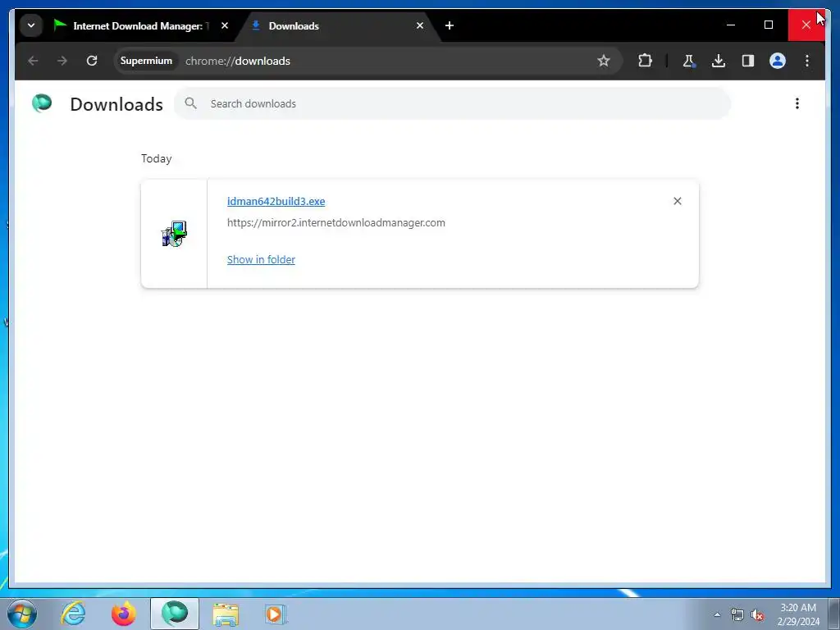Open Windows Explorer from taskbar
The image size is (840, 630).
[226, 614]
